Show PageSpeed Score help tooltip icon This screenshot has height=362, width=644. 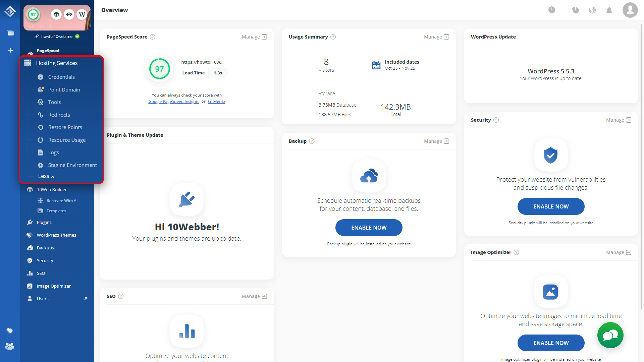click(x=153, y=37)
